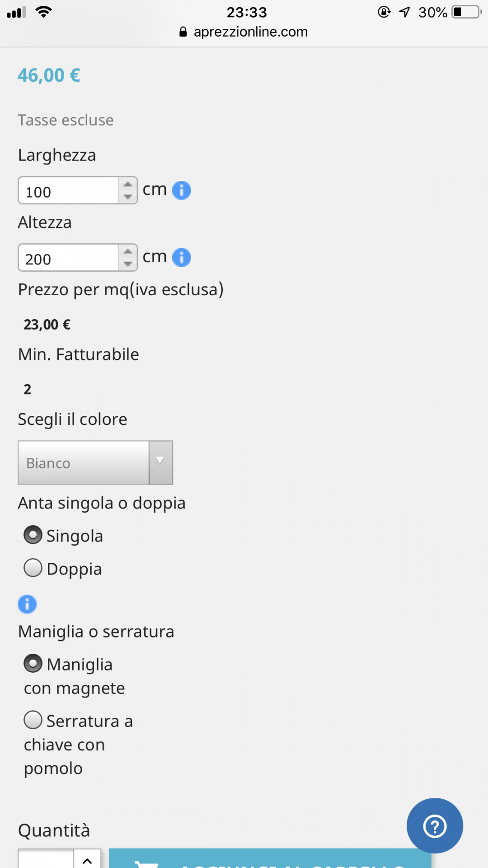Choose Serratura a chiave con pomolo
Image resolution: width=488 pixels, height=868 pixels.
[x=33, y=720]
